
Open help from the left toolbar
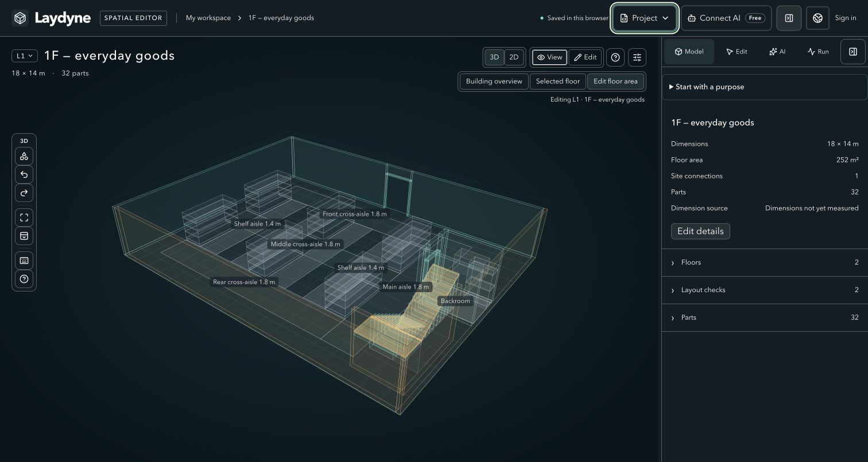(x=24, y=279)
